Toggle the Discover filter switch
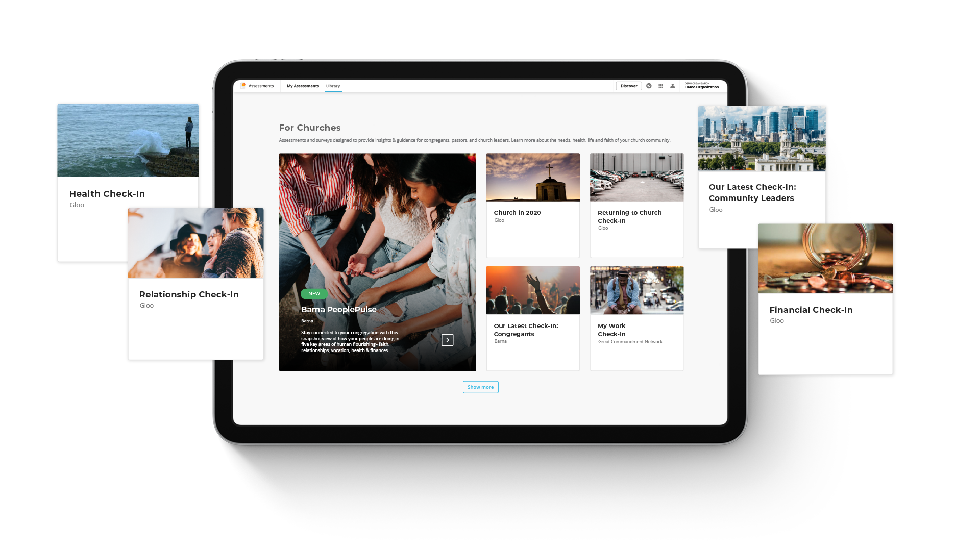This screenshot has width=980, height=551. pos(629,85)
